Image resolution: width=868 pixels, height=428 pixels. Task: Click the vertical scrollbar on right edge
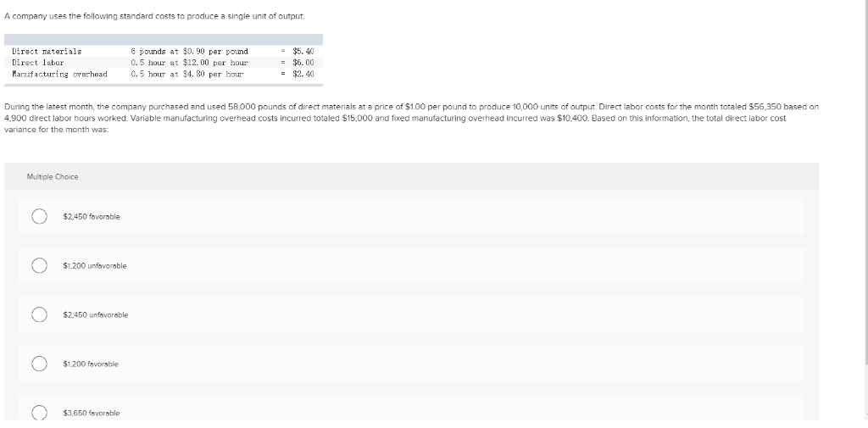[x=865, y=183]
